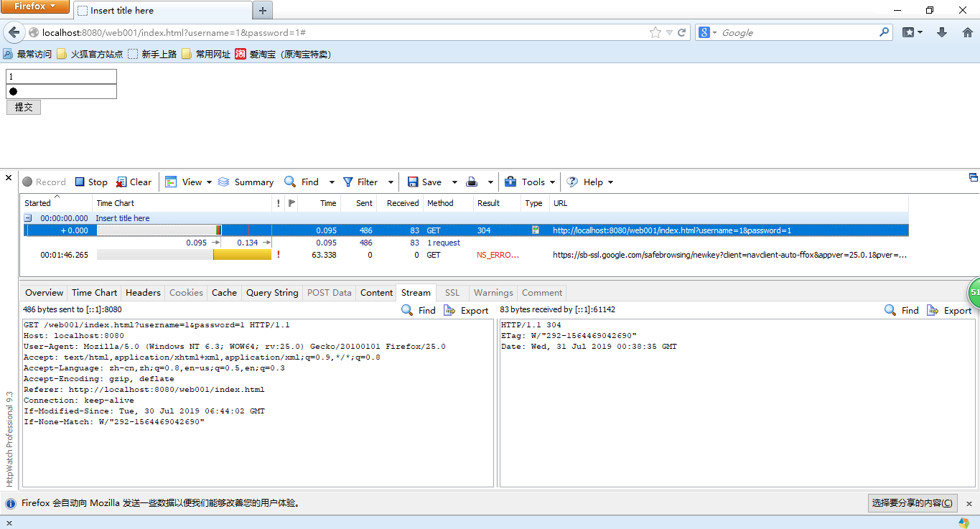Switch to the Comment tab

(x=542, y=292)
